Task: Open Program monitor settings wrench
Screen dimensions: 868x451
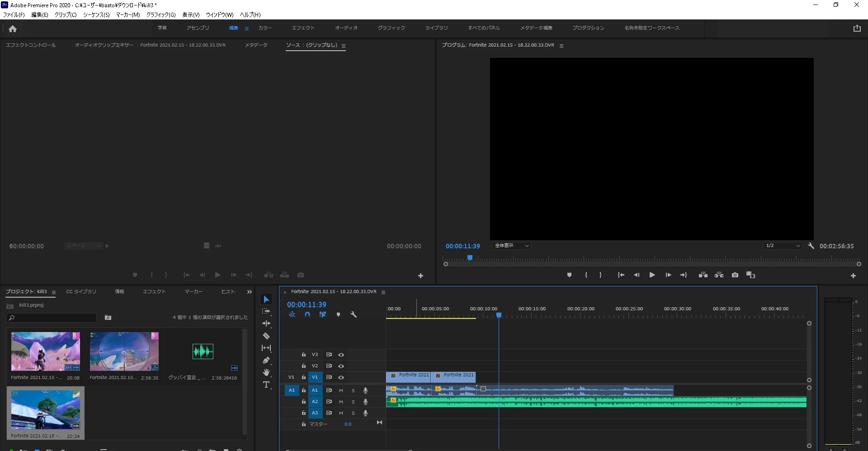Action: [811, 246]
